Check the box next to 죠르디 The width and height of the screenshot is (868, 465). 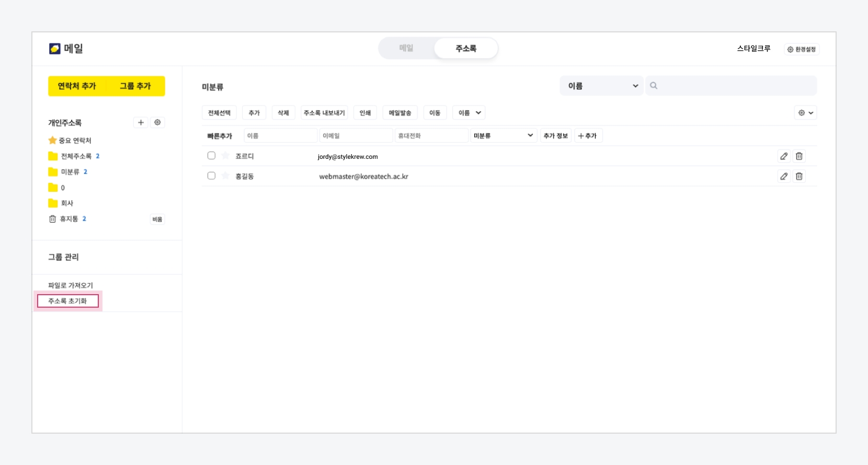tap(211, 156)
